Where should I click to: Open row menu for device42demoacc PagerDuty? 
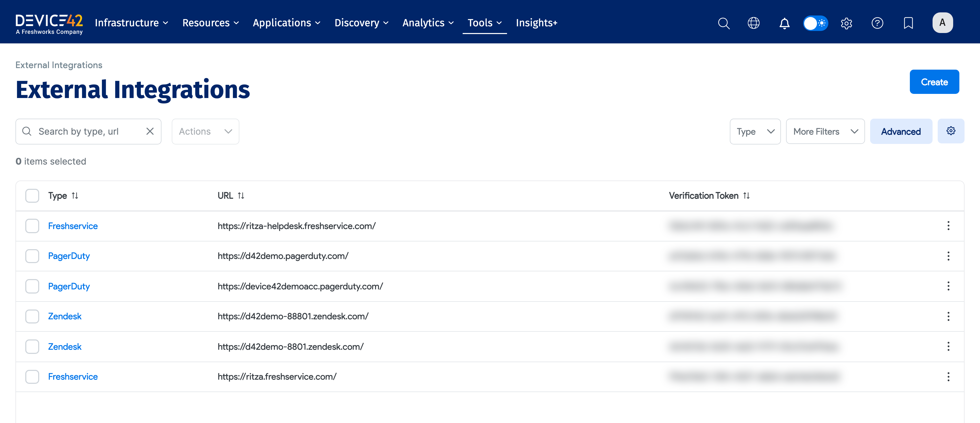948,286
